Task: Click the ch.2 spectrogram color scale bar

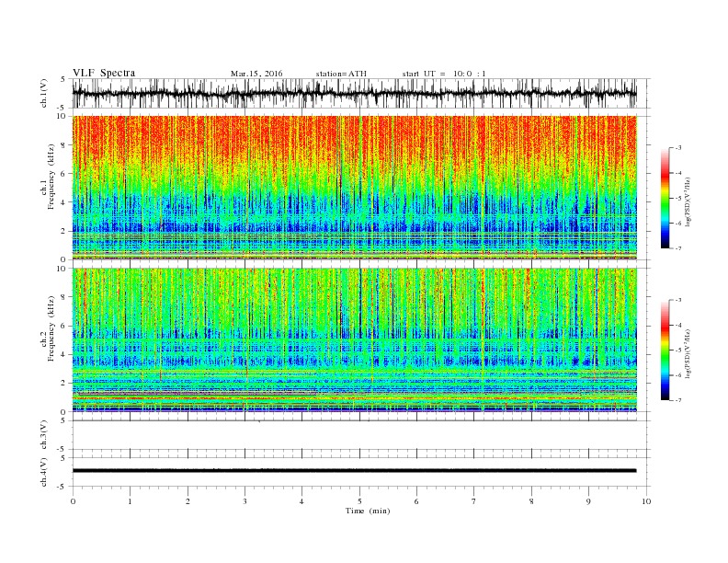Action: point(665,350)
